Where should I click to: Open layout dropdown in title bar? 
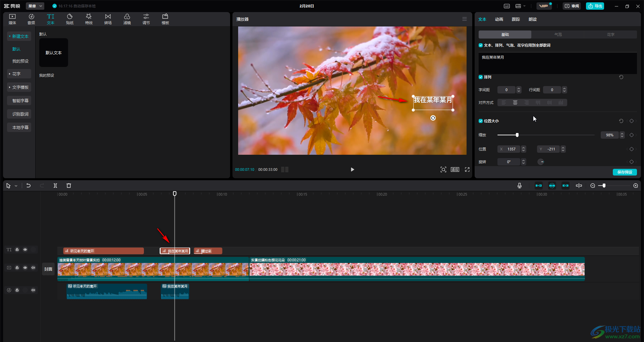(521, 6)
